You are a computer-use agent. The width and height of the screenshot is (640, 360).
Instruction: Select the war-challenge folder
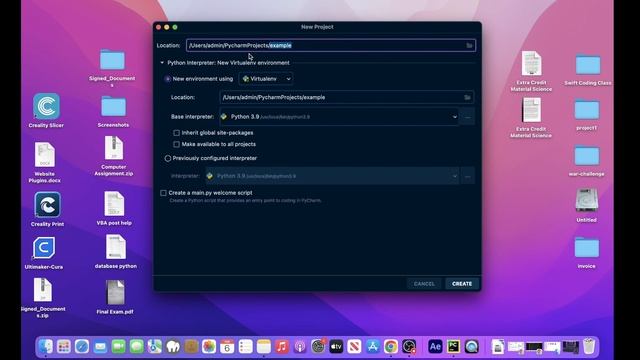(x=587, y=156)
